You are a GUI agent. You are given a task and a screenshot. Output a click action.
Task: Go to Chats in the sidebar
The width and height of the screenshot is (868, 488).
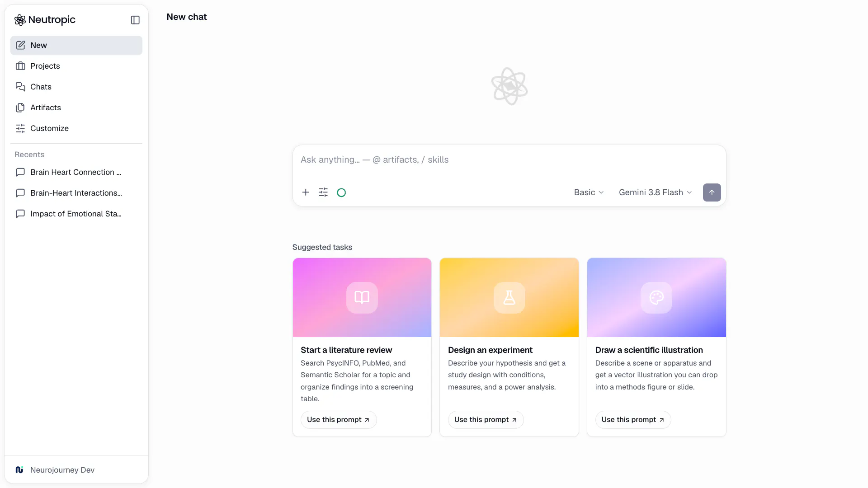[76, 87]
